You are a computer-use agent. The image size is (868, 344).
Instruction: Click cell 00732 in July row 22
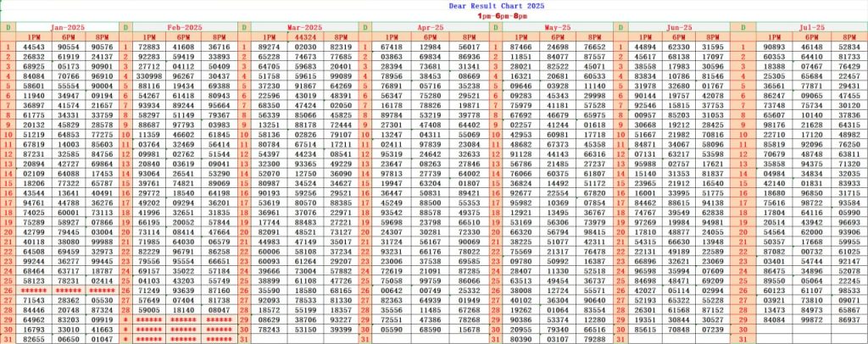coord(811,252)
